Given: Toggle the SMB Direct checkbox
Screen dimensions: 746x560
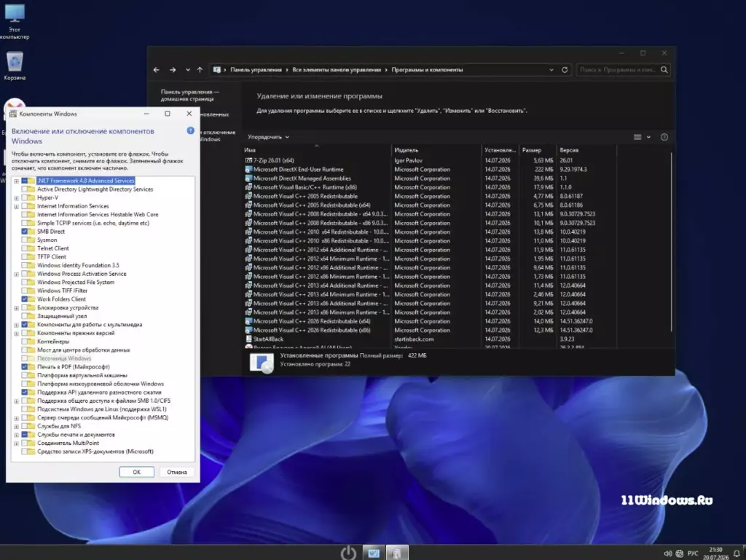Looking at the screenshot, I should pyautogui.click(x=24, y=232).
